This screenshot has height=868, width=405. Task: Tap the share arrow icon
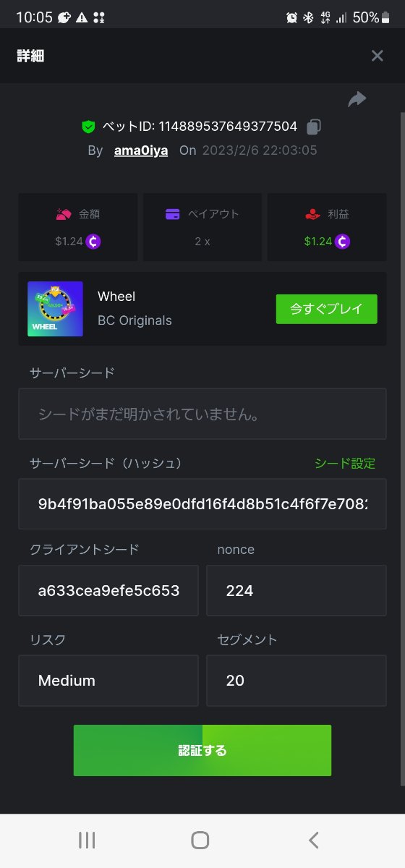[357, 99]
